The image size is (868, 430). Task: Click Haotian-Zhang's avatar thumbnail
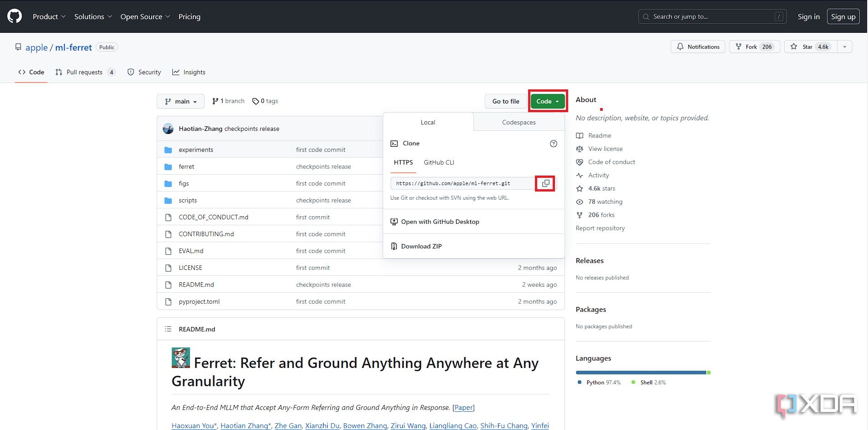click(x=168, y=129)
